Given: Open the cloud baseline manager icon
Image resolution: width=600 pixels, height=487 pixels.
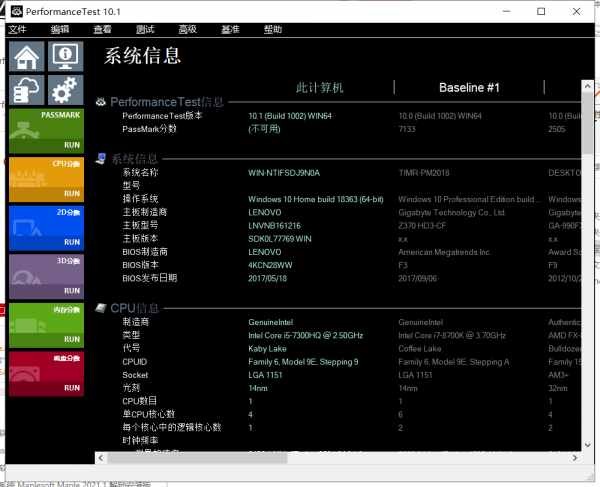Looking at the screenshot, I should [x=27, y=90].
